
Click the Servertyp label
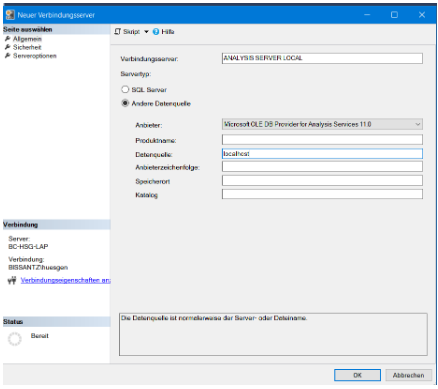[136, 74]
